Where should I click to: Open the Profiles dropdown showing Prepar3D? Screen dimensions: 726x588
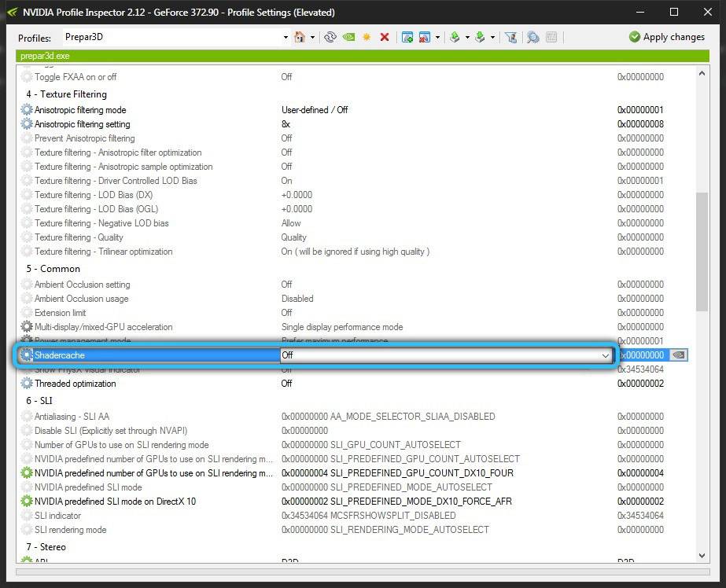pyautogui.click(x=286, y=37)
